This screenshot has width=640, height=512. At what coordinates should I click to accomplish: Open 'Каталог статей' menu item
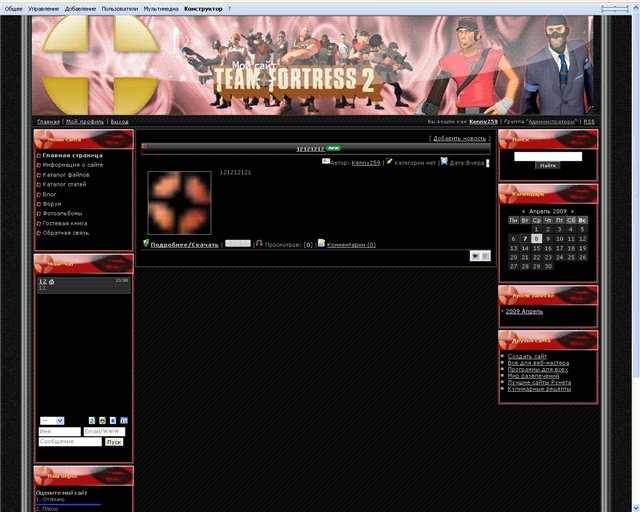tap(64, 184)
